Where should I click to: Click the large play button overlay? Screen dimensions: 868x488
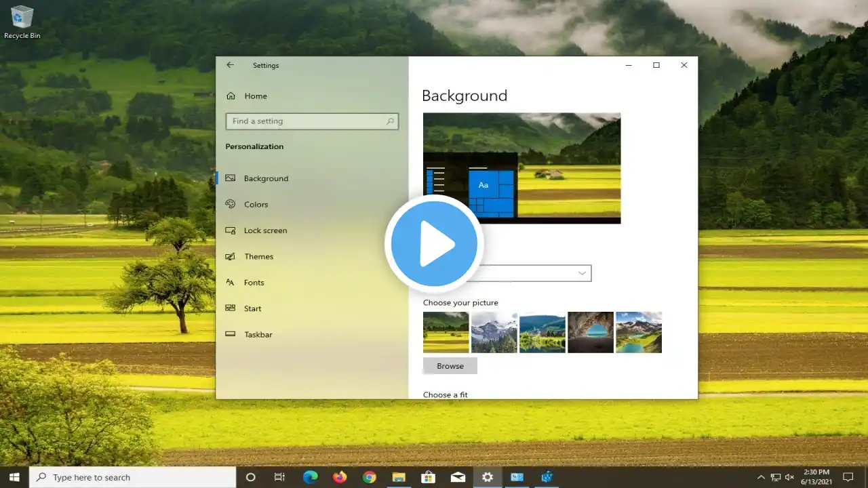434,244
